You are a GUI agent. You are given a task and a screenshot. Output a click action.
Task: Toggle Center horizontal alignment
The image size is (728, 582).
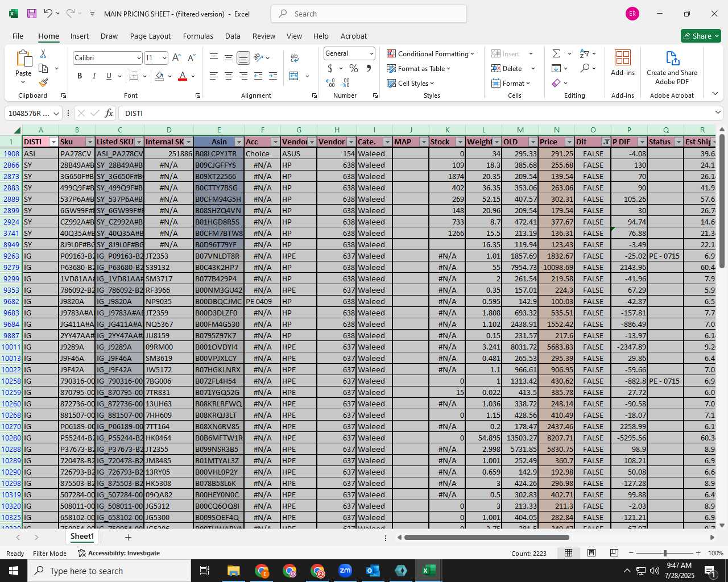(x=228, y=76)
